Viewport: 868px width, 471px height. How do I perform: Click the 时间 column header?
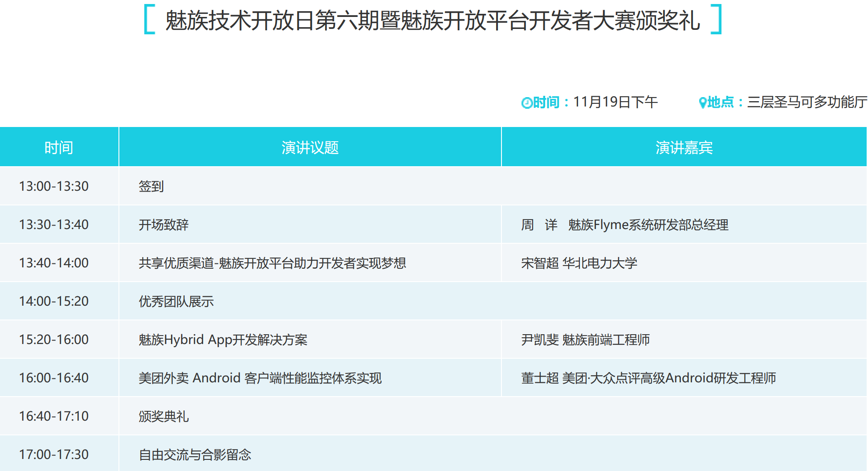[59, 147]
